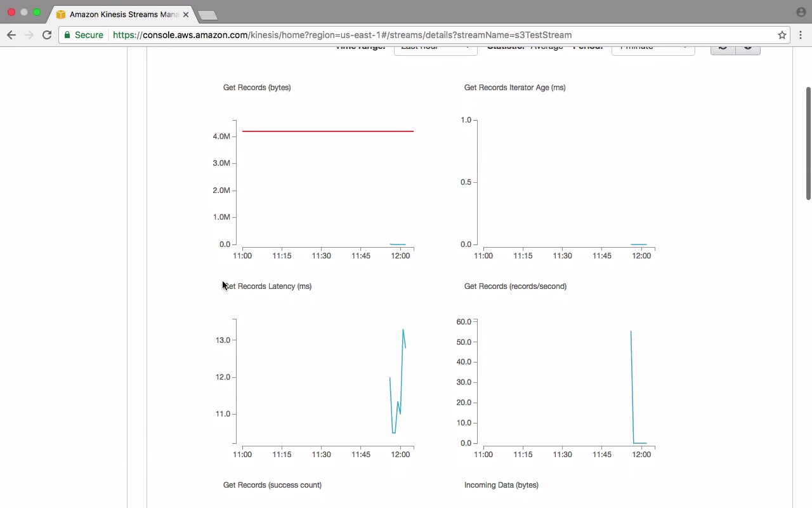Image resolution: width=812 pixels, height=508 pixels.
Task: Click the spike in Get Records Latency graph
Action: coord(403,331)
